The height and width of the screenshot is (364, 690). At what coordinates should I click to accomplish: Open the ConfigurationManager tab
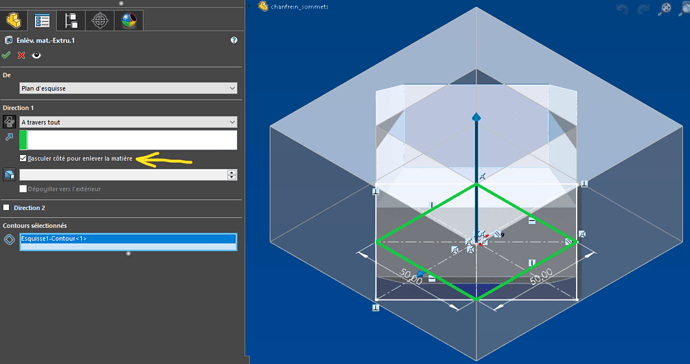(x=71, y=20)
